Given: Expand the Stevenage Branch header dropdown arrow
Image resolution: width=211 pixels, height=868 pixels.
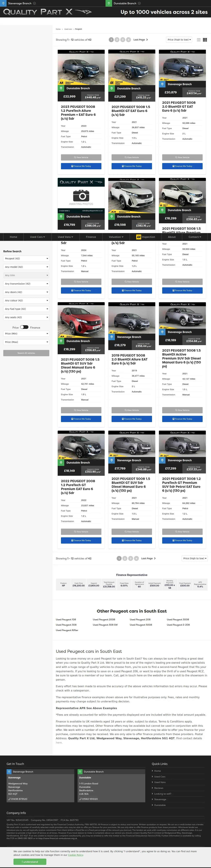Looking at the screenshot, I should coord(34,3).
